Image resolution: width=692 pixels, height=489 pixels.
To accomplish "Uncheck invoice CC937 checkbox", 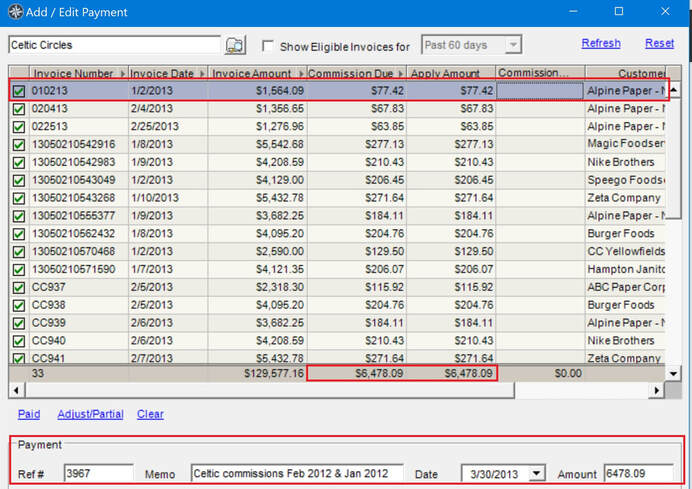I will click(19, 287).
